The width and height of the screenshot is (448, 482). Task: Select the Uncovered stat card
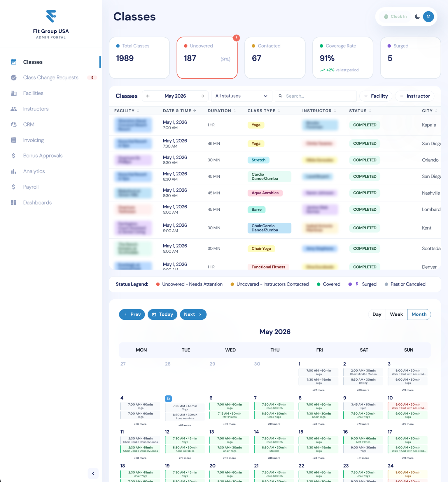pos(207,58)
